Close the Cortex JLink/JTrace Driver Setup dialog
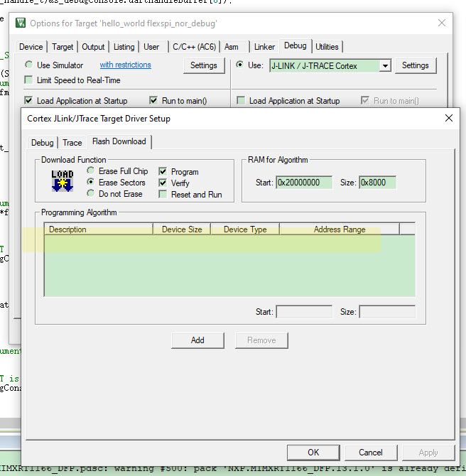The height and width of the screenshot is (476, 466). click(x=449, y=118)
